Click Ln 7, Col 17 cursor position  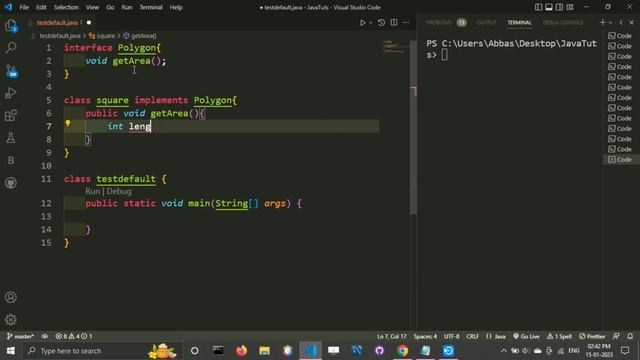pos(391,336)
